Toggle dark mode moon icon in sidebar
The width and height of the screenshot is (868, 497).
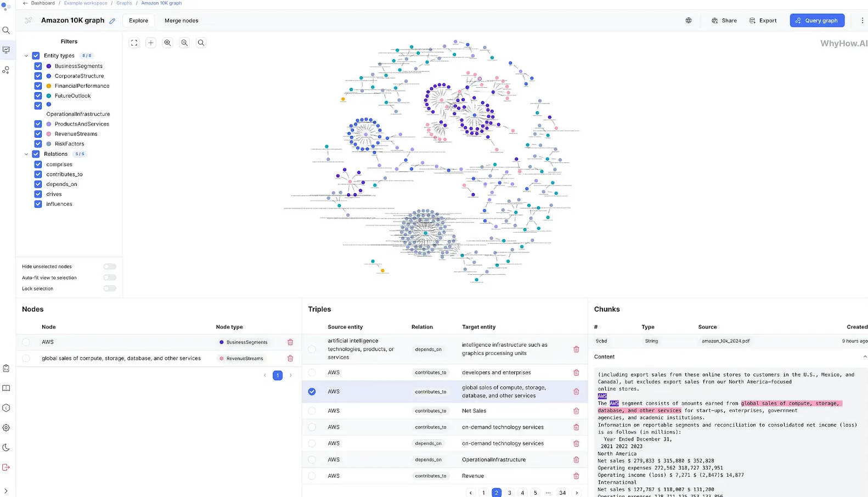tap(6, 448)
